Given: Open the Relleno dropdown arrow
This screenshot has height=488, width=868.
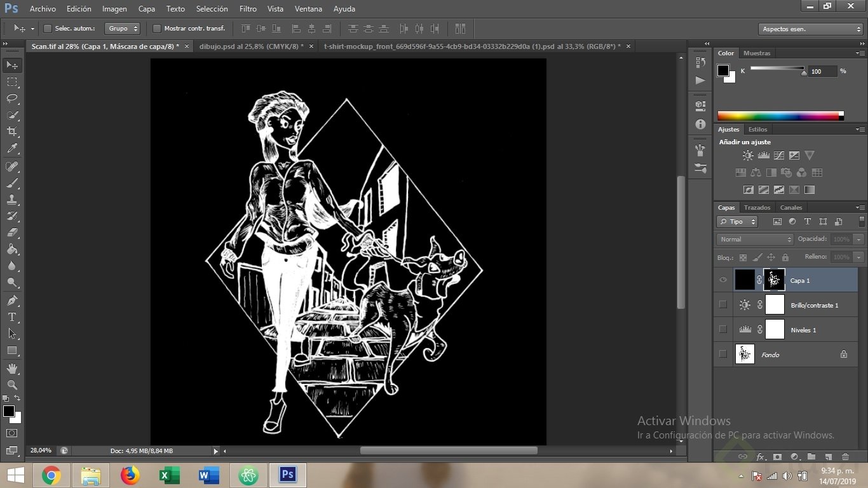Looking at the screenshot, I should tap(859, 257).
